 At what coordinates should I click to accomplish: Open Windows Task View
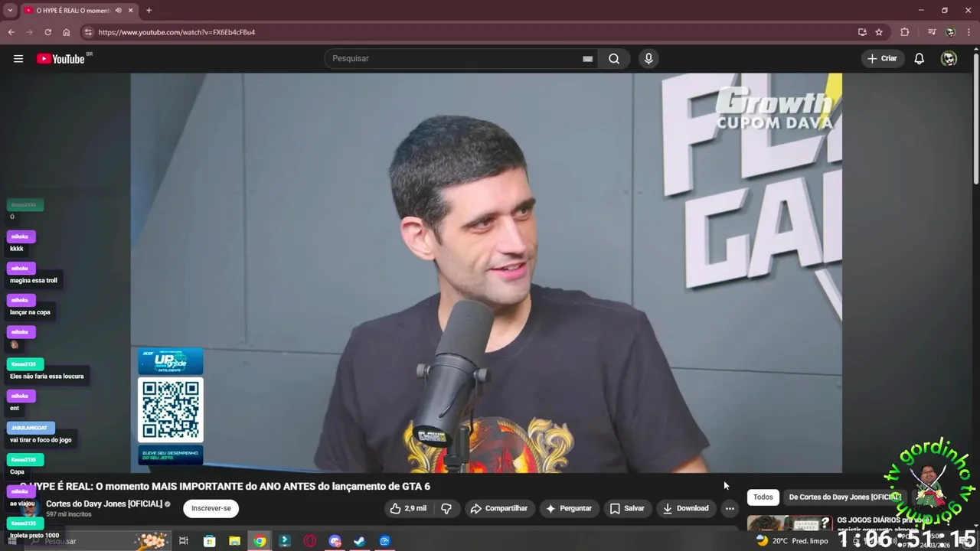(184, 541)
